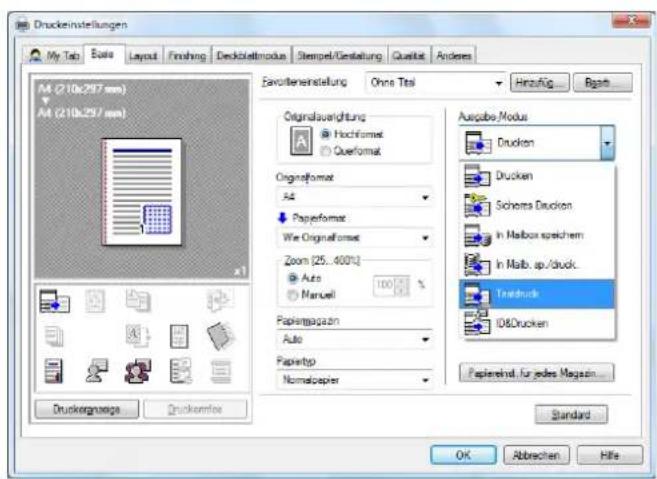The image size is (657, 479).
Task: Confirm with the OK button
Action: click(x=463, y=455)
